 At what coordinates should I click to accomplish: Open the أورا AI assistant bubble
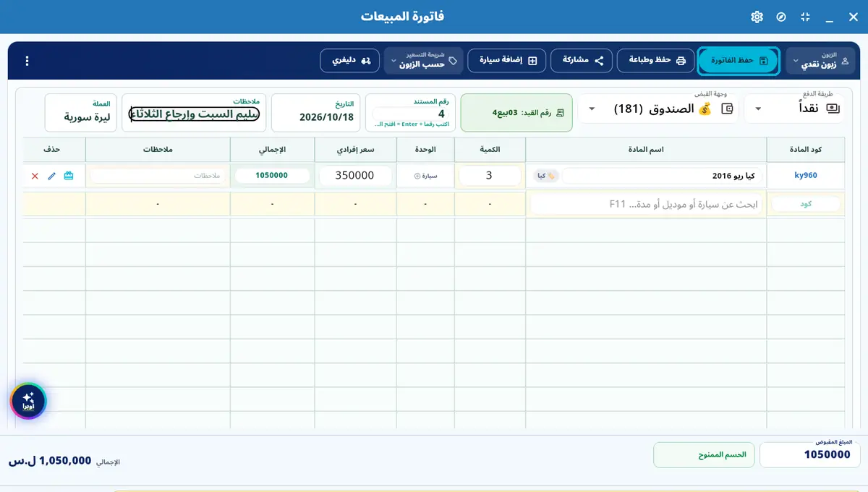(x=28, y=401)
